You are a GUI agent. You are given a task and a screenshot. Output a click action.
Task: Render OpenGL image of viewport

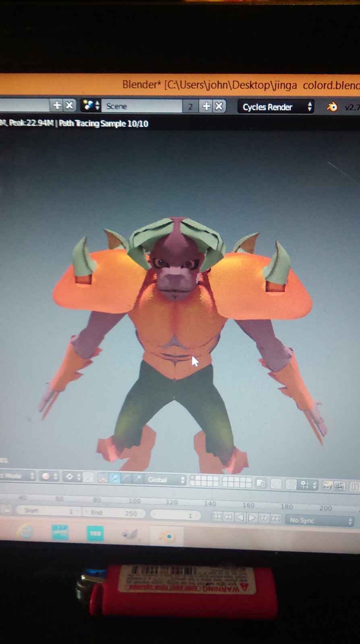[327, 486]
